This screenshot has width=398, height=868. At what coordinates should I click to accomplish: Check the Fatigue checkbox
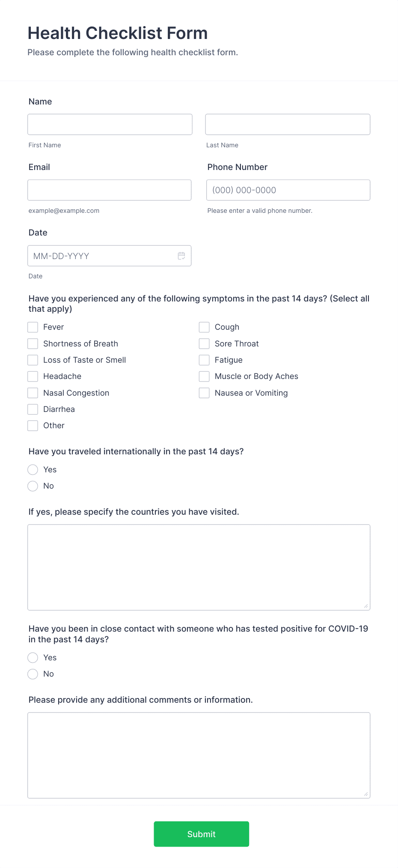point(204,360)
